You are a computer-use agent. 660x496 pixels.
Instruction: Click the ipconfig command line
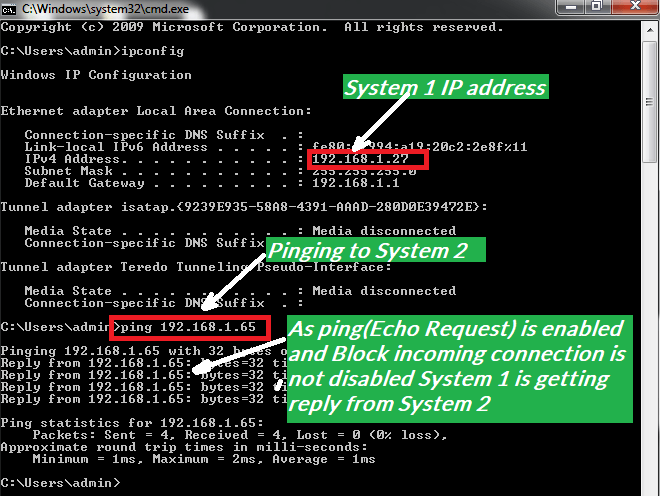coord(92,50)
